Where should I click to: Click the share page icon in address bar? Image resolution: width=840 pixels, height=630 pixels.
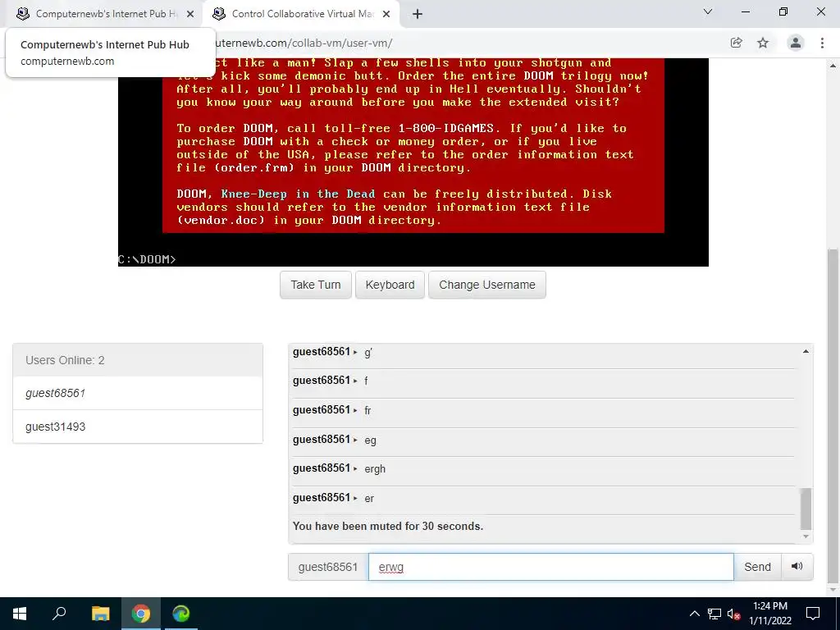pos(736,43)
